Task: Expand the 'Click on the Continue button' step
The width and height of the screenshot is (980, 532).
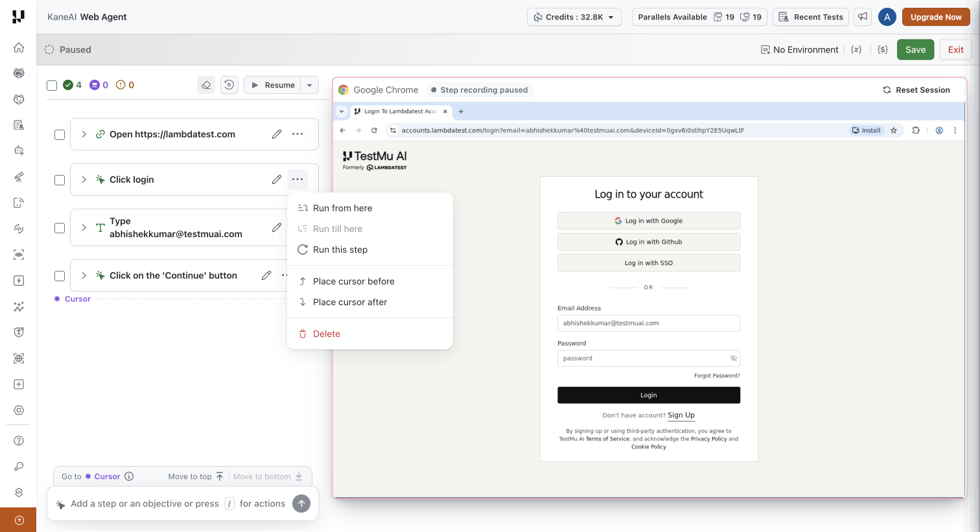Action: pos(84,275)
